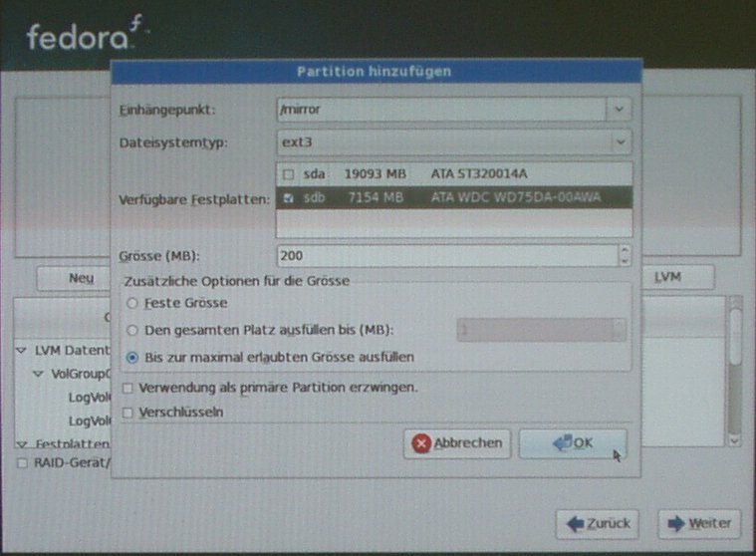Click the Grösse (MB) input field
Viewport: 756px width, 556px height.
446,255
